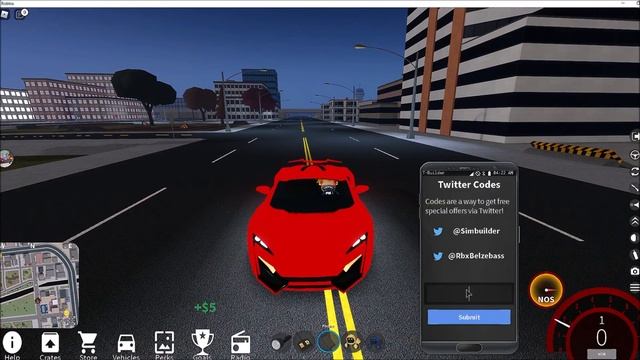Open the Help info icon

point(12,345)
